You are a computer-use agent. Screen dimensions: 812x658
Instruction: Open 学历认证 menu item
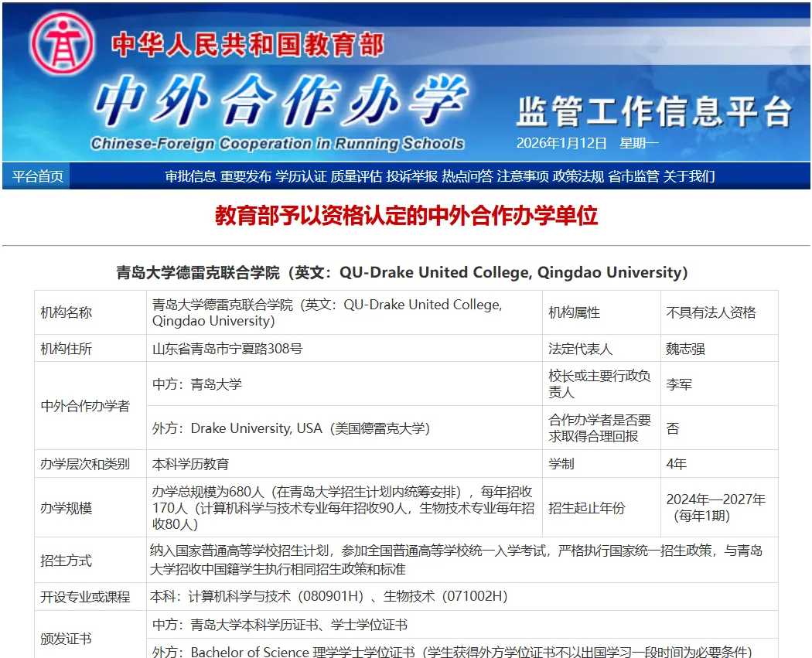pyautogui.click(x=302, y=176)
